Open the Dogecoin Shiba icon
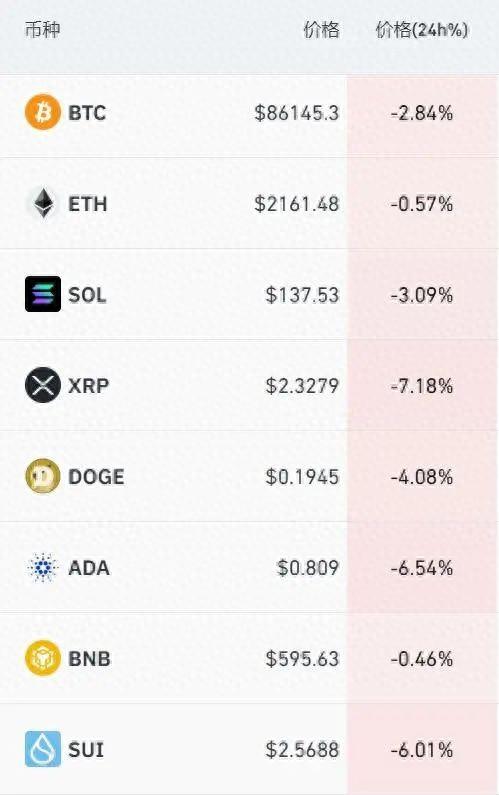The width and height of the screenshot is (499, 795). pyautogui.click(x=43, y=476)
